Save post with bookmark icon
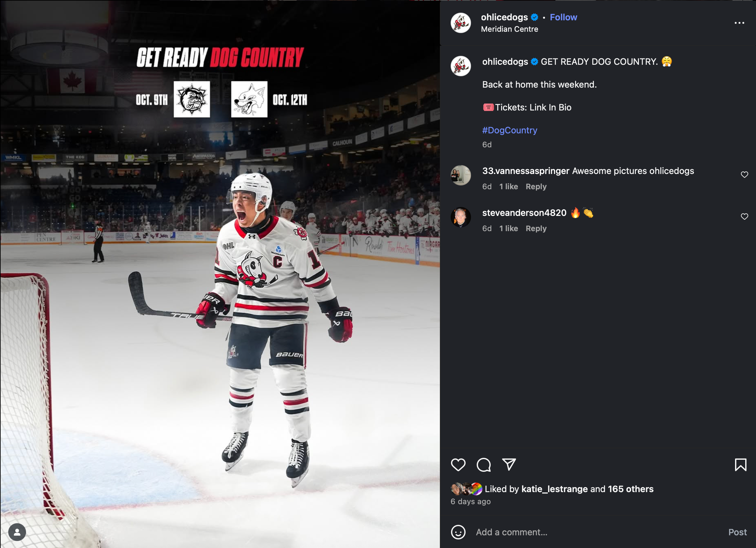756x548 pixels. 740,464
